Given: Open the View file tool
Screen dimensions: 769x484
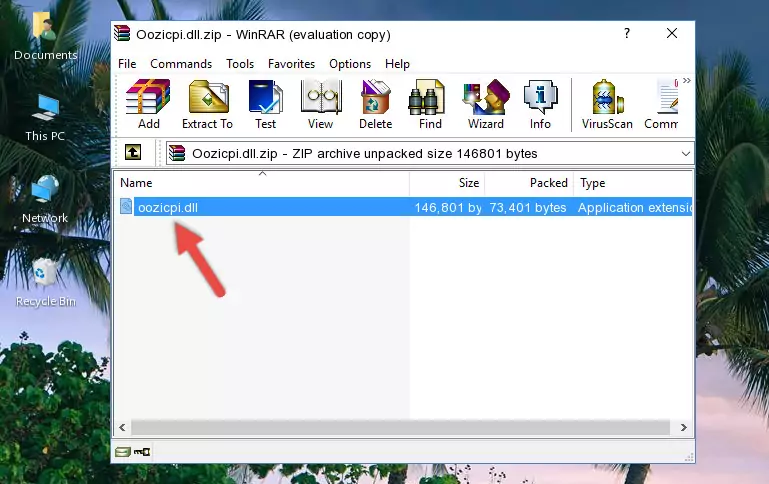Looking at the screenshot, I should tap(321, 104).
